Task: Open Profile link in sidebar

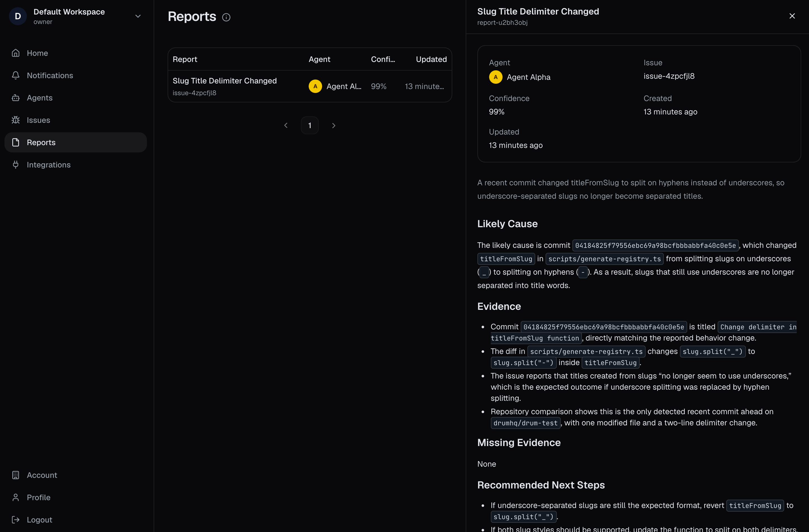Action: click(x=75, y=497)
